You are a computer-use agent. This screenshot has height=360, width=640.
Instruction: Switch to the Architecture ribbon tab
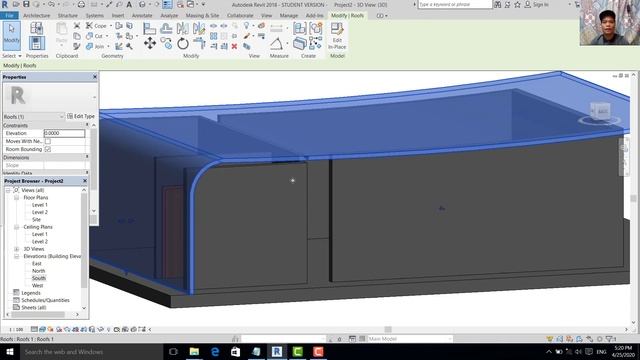coord(36,16)
